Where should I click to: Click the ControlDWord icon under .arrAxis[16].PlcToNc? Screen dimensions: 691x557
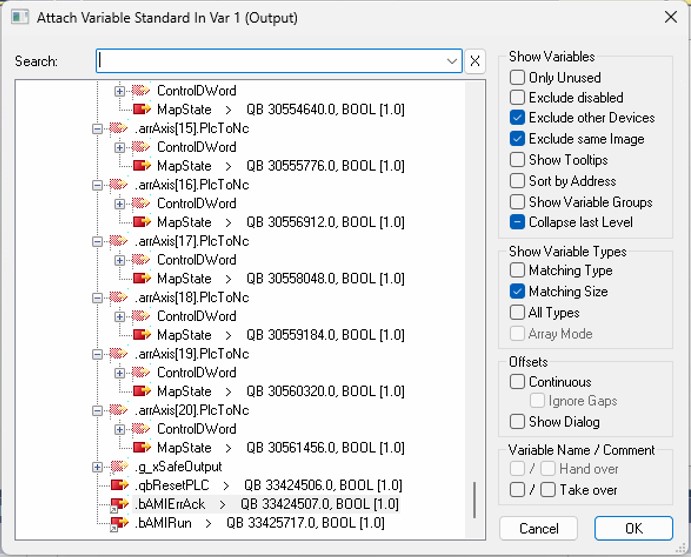point(141,203)
